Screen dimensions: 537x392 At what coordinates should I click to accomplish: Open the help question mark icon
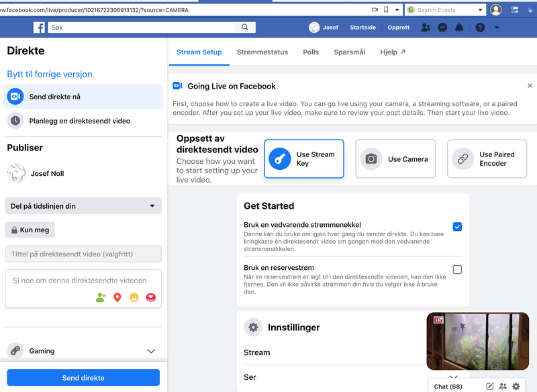click(480, 28)
